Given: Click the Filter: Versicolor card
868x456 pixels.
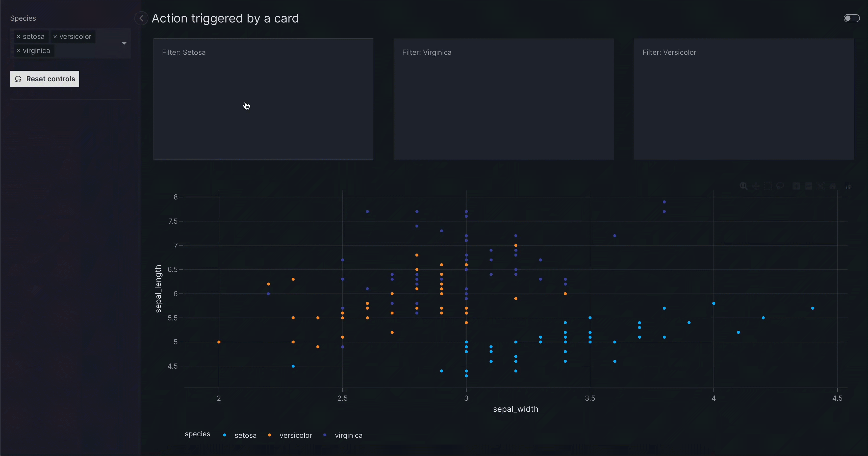Looking at the screenshot, I should 743,99.
